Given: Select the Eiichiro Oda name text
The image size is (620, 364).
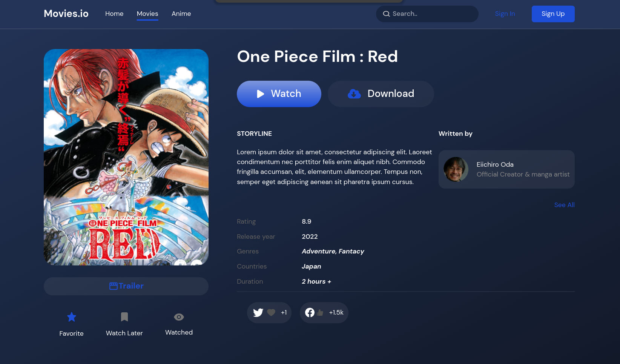Looking at the screenshot, I should coord(495,164).
